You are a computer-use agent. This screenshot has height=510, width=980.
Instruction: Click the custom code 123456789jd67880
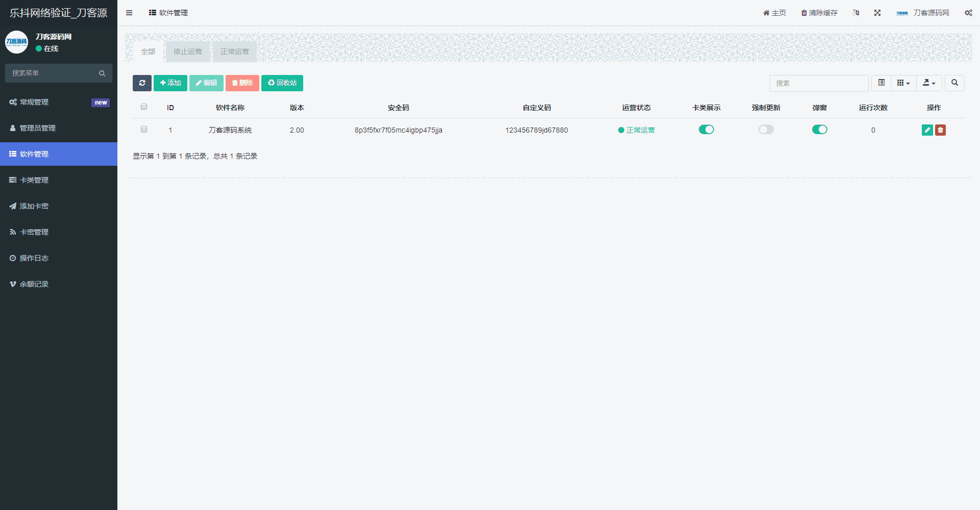(537, 130)
